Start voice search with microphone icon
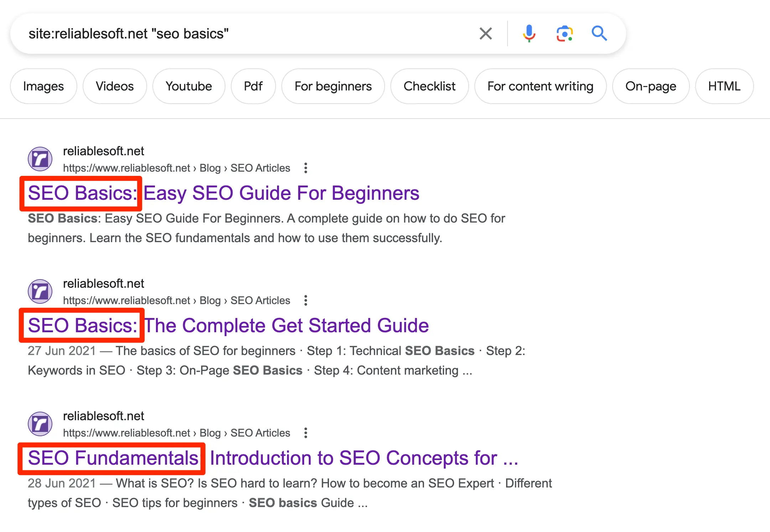 coord(529,34)
